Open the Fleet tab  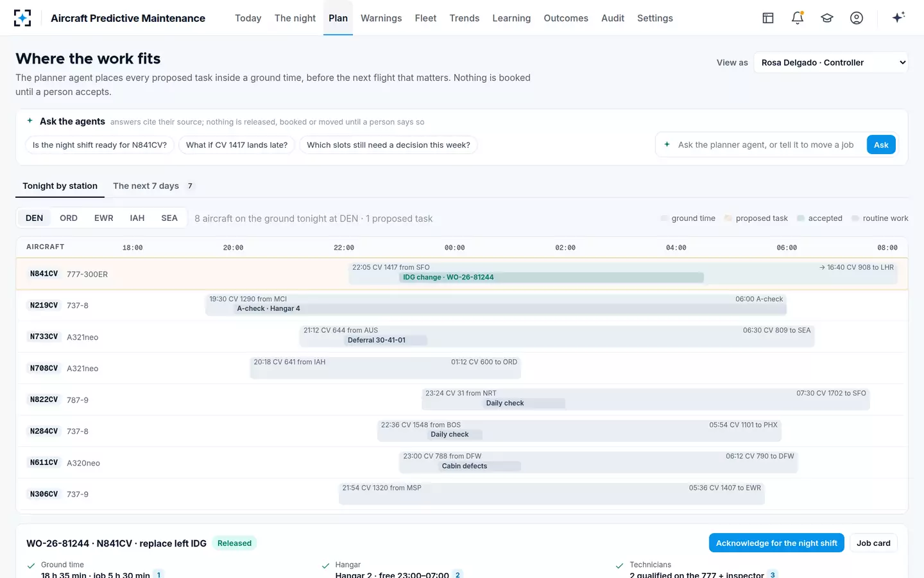[425, 18]
